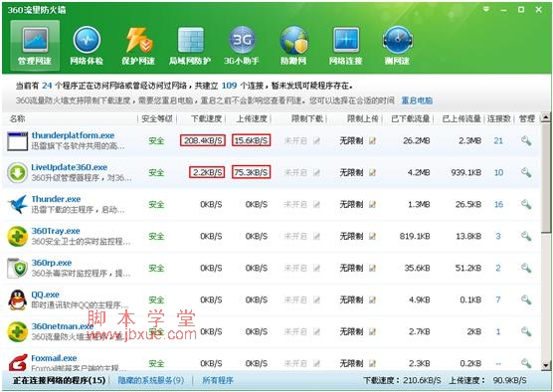Open the 3G小助手 globe icon
This screenshot has width=553, height=392.
click(242, 40)
